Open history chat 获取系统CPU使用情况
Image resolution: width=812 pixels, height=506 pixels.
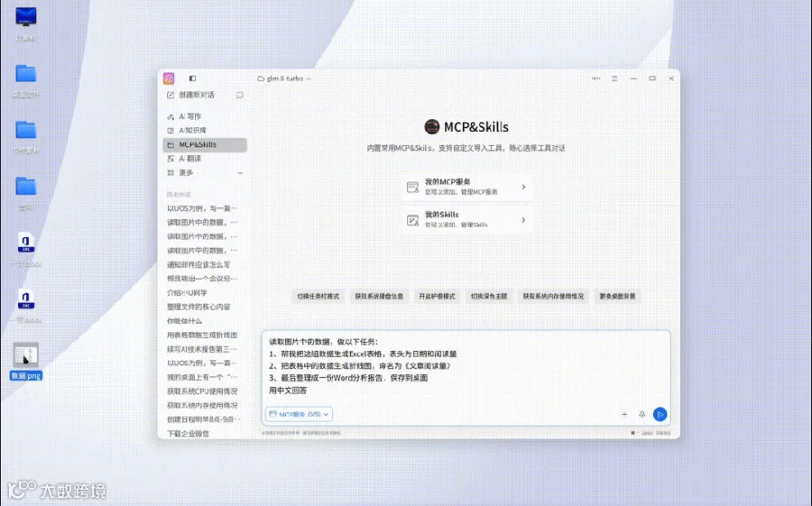(202, 391)
